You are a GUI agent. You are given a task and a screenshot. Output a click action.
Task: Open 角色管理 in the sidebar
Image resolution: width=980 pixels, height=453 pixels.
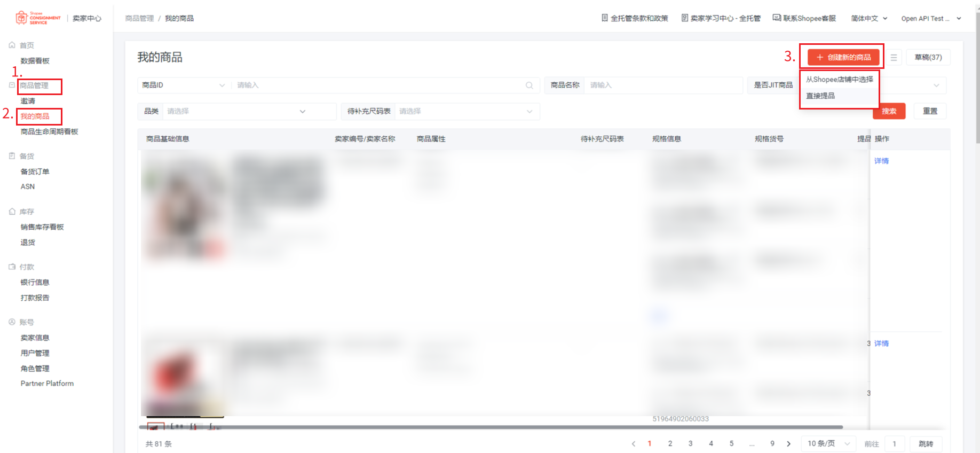coord(35,369)
